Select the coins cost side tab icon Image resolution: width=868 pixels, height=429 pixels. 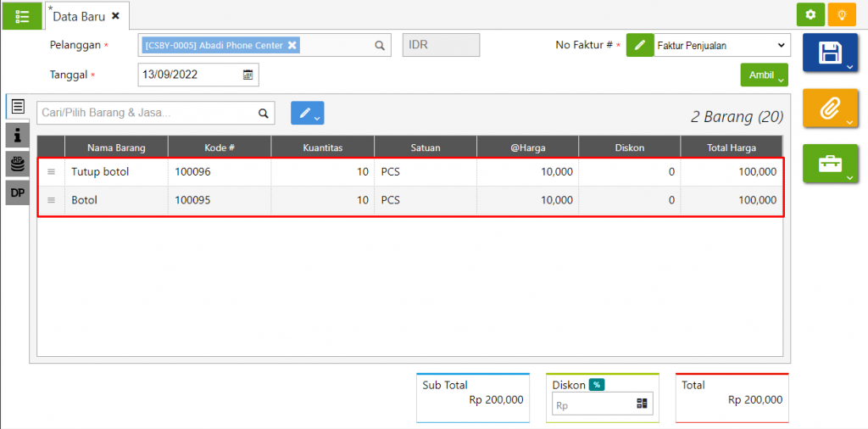point(18,164)
